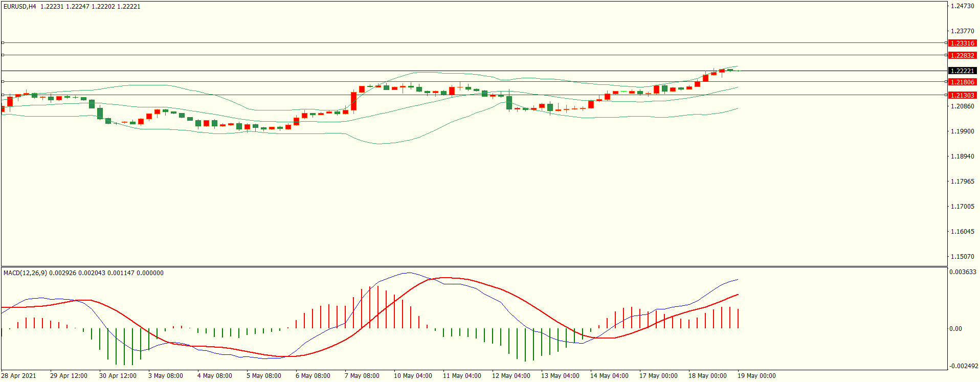
Task: Click the EURUSD,H4 chart title text
Action: [x=20, y=7]
